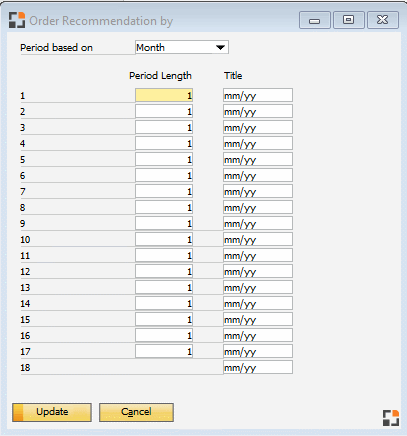
Task: Select Period Length field for row 14
Action: [x=164, y=303]
